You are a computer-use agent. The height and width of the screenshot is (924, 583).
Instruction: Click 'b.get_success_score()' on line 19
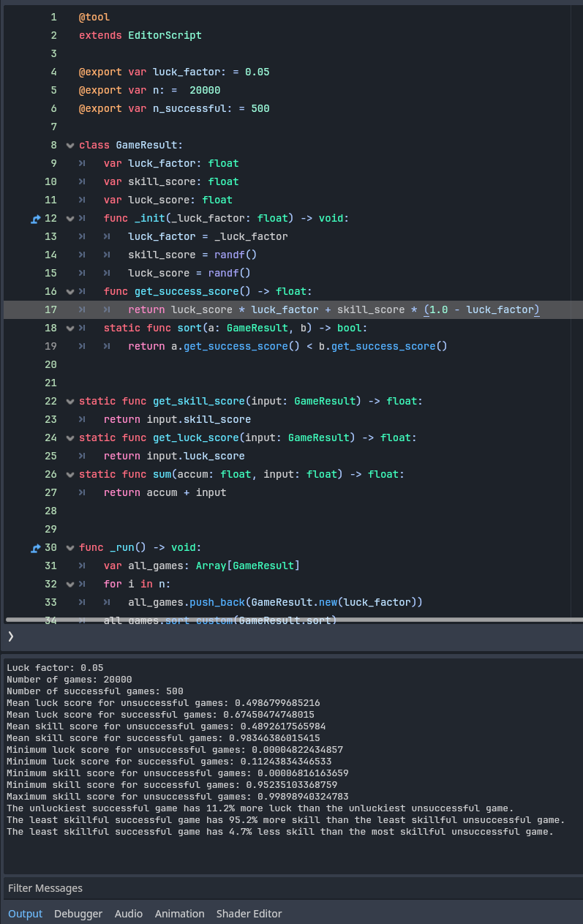click(x=383, y=346)
